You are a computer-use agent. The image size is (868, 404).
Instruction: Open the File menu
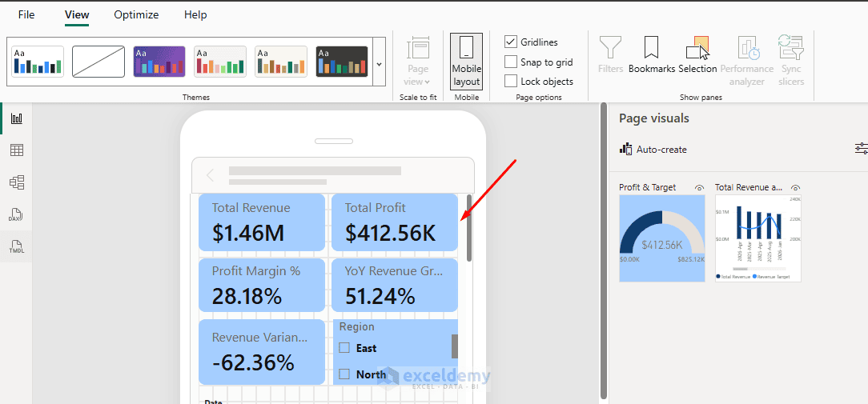pyautogui.click(x=26, y=15)
